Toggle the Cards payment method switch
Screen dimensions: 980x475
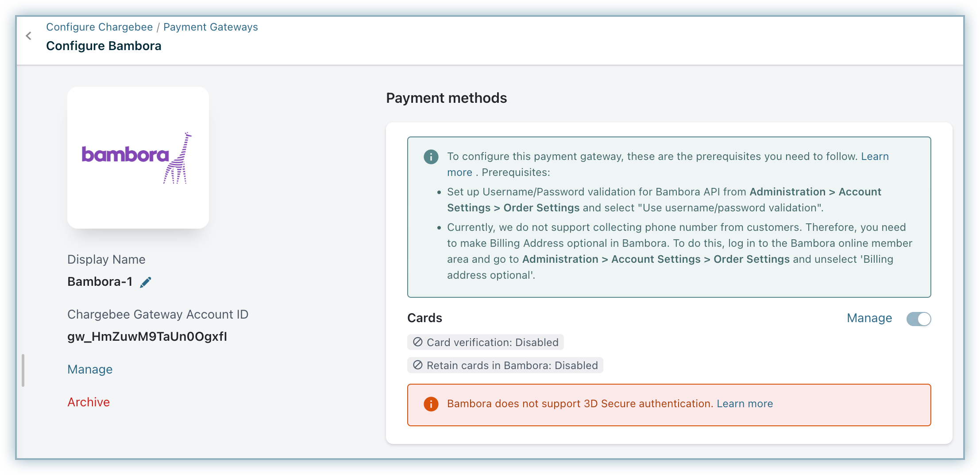918,319
